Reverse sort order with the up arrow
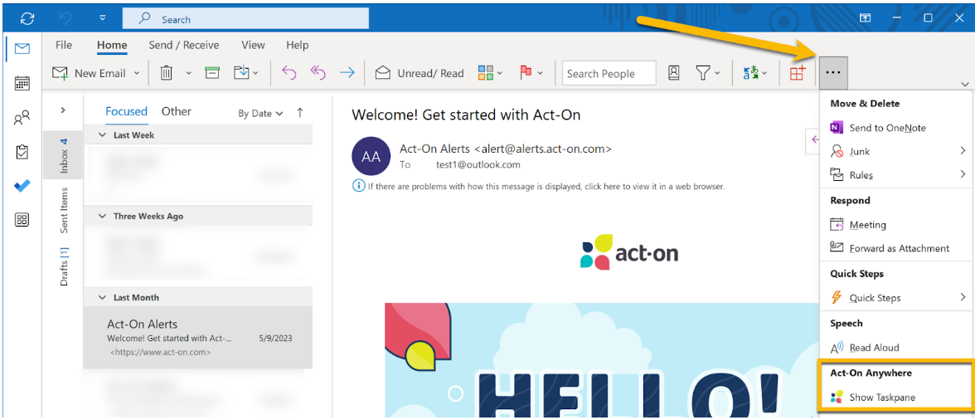980x420 pixels. point(300,113)
